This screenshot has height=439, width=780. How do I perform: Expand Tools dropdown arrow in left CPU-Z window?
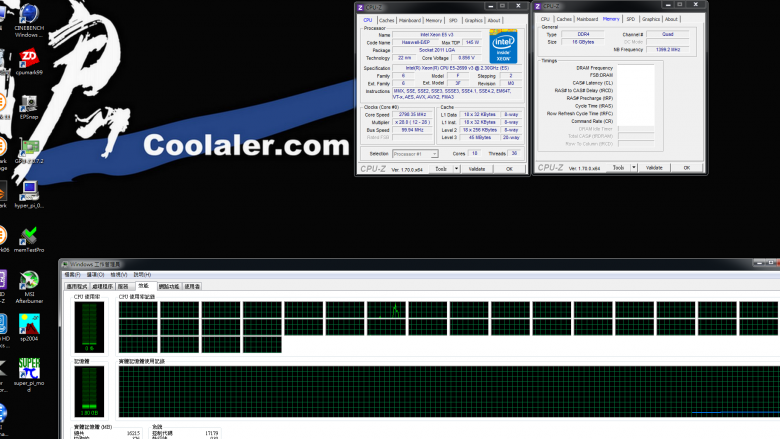(x=456, y=169)
